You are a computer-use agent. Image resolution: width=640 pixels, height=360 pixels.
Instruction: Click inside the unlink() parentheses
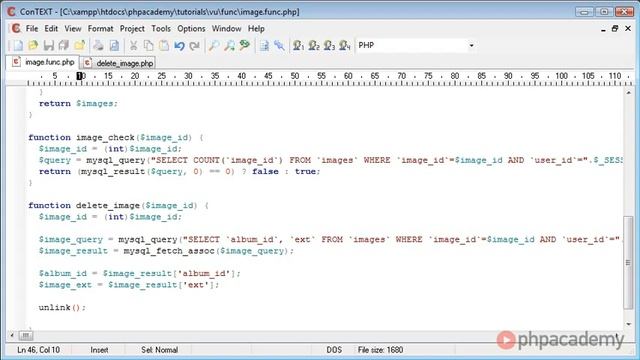(76, 308)
